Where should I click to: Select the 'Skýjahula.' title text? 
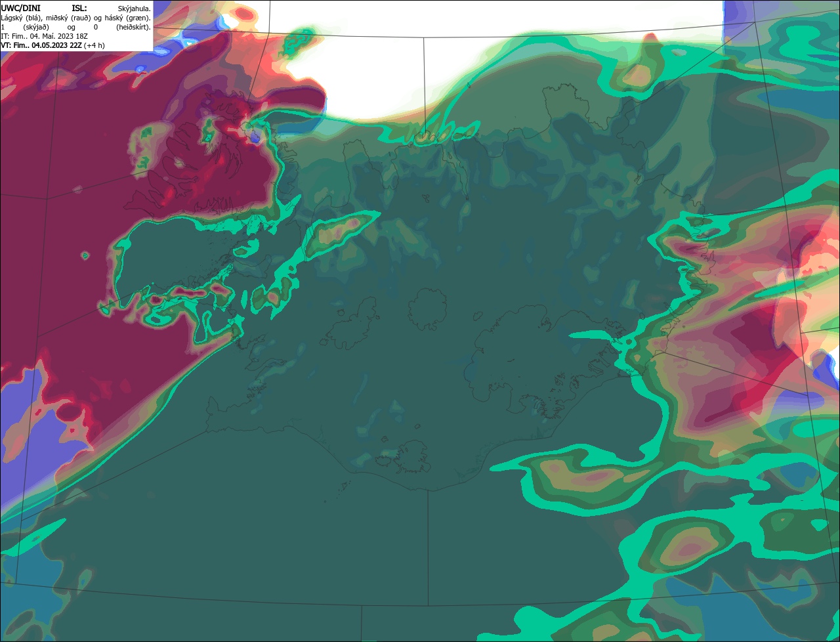134,9
